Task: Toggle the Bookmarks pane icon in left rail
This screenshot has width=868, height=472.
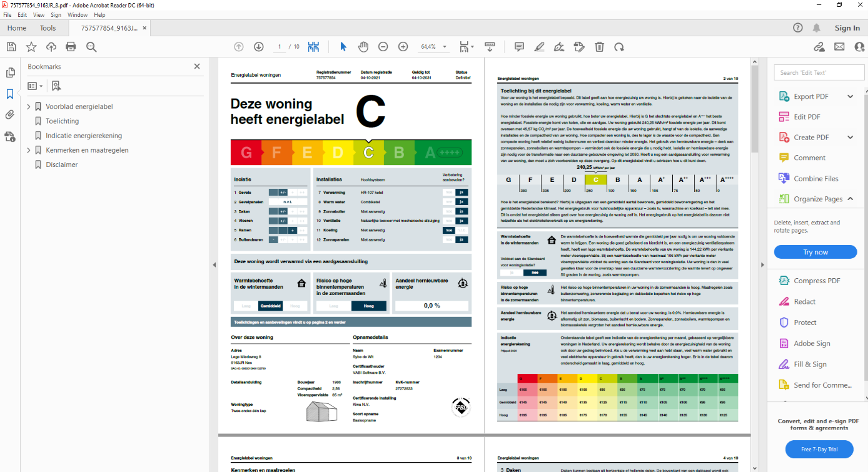Action: coord(10,94)
